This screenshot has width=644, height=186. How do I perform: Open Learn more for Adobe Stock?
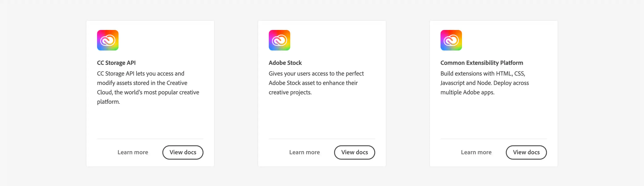coord(305,152)
